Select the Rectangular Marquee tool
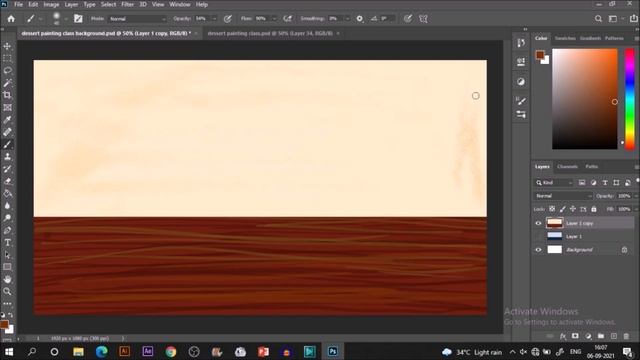Image resolution: width=640 pixels, height=360 pixels. coord(7,58)
